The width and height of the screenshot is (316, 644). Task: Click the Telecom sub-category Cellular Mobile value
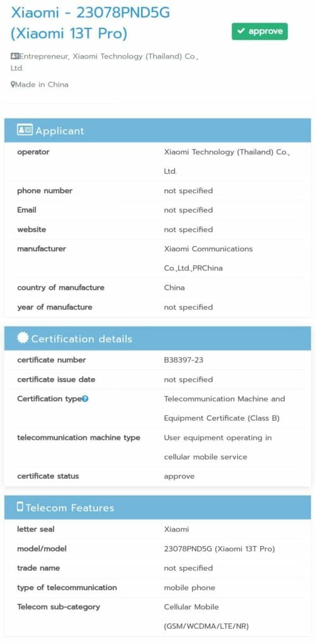point(206,616)
